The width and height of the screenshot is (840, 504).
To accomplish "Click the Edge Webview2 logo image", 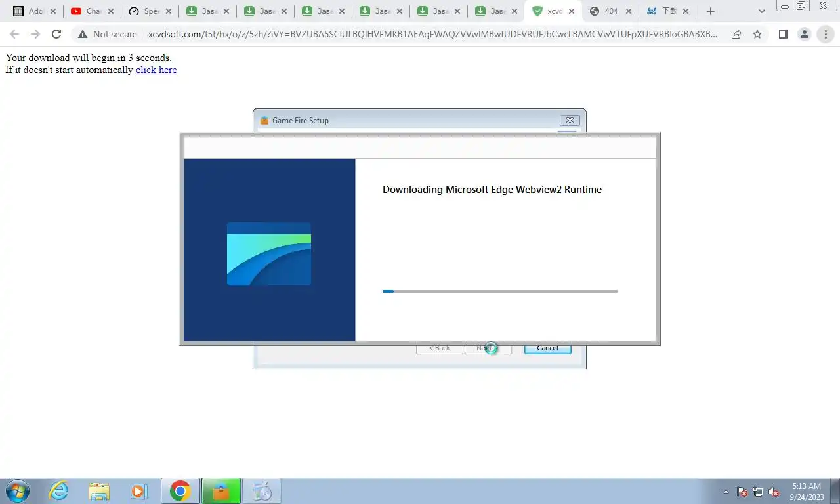I will tap(269, 254).
